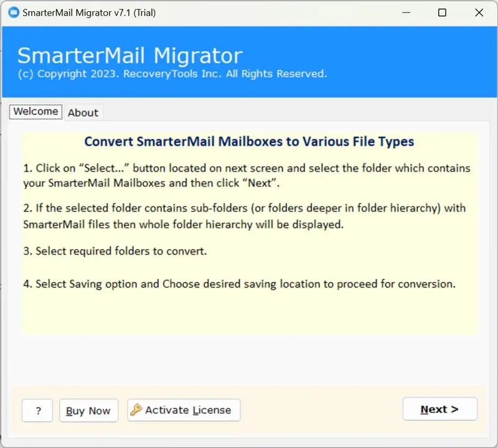Screen dimensions: 498x448
Task: Click step 1 instruction text about Select button
Action: pos(245,175)
